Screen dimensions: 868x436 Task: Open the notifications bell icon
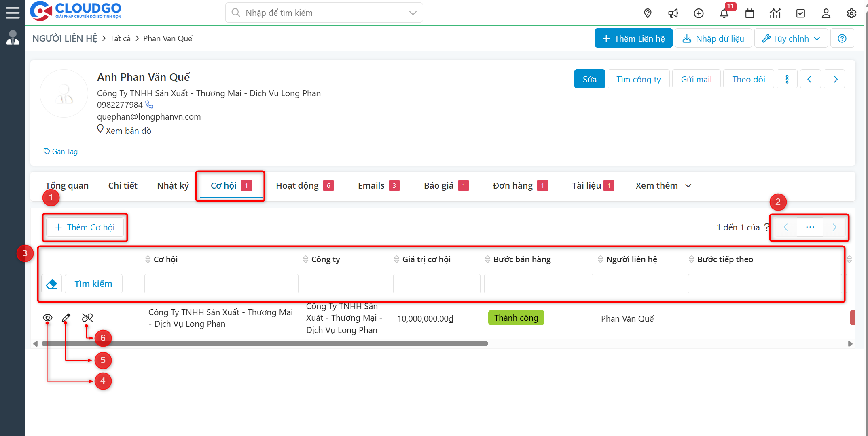point(724,13)
